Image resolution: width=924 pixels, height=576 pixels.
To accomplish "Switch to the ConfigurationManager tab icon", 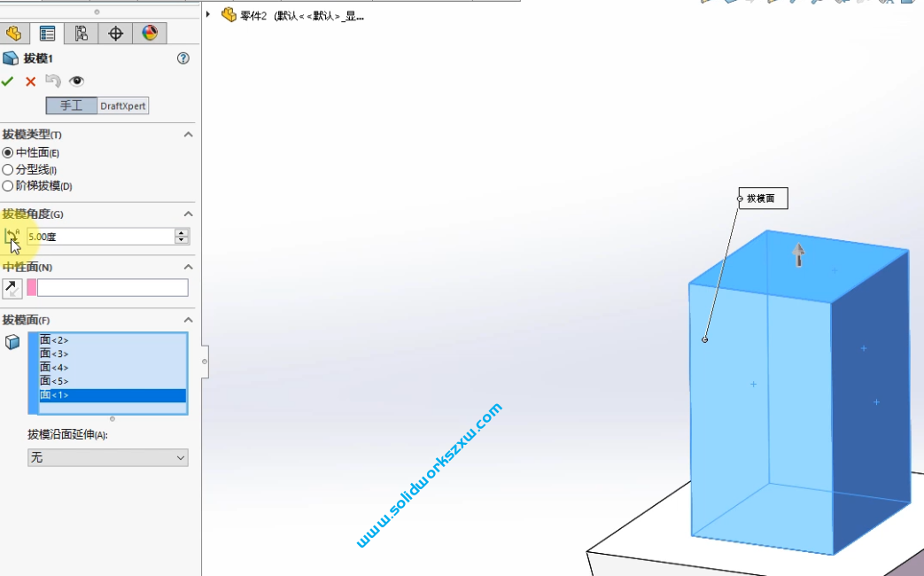I will (x=81, y=34).
